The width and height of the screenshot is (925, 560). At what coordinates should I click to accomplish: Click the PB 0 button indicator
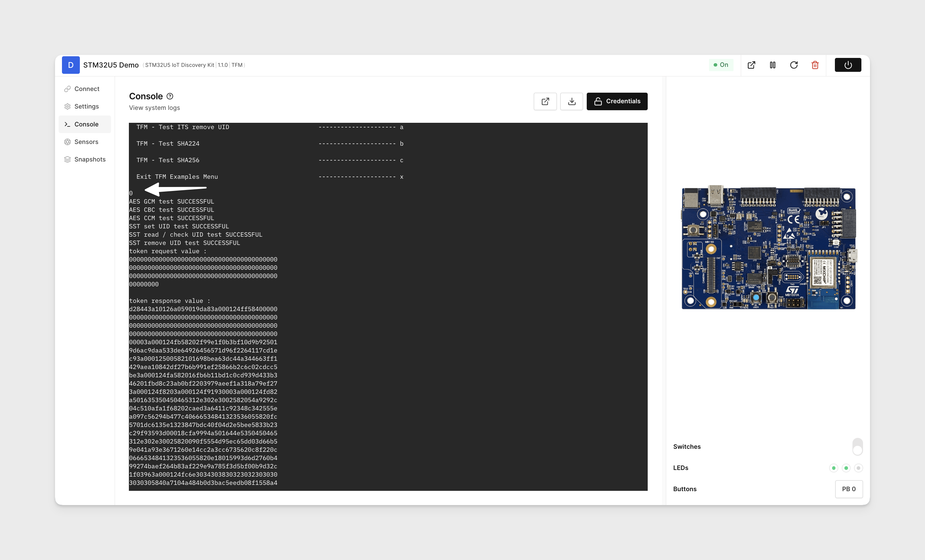coord(848,489)
